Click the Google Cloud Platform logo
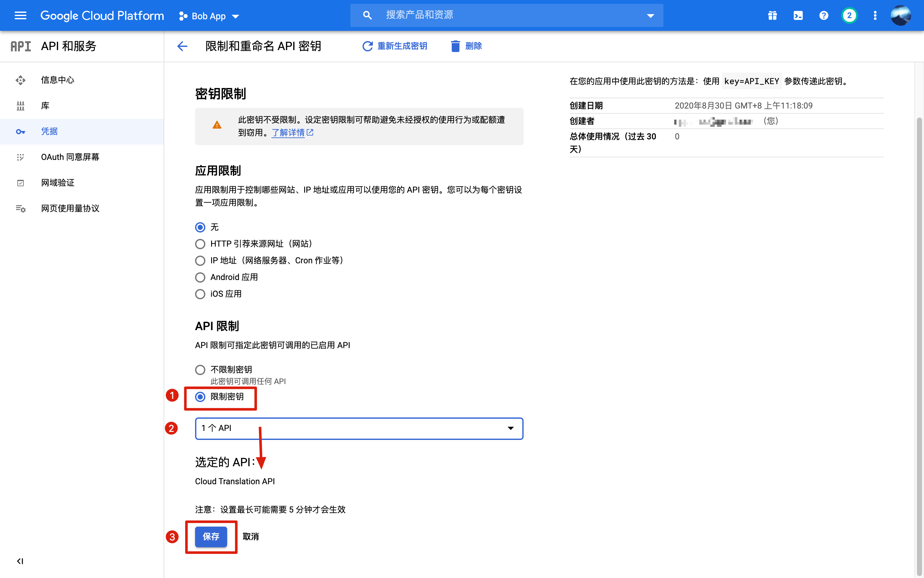924x578 pixels. click(102, 16)
